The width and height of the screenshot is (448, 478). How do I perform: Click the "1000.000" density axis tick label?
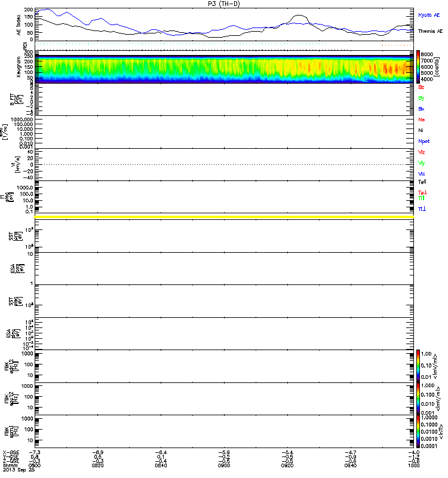[x=22, y=119]
